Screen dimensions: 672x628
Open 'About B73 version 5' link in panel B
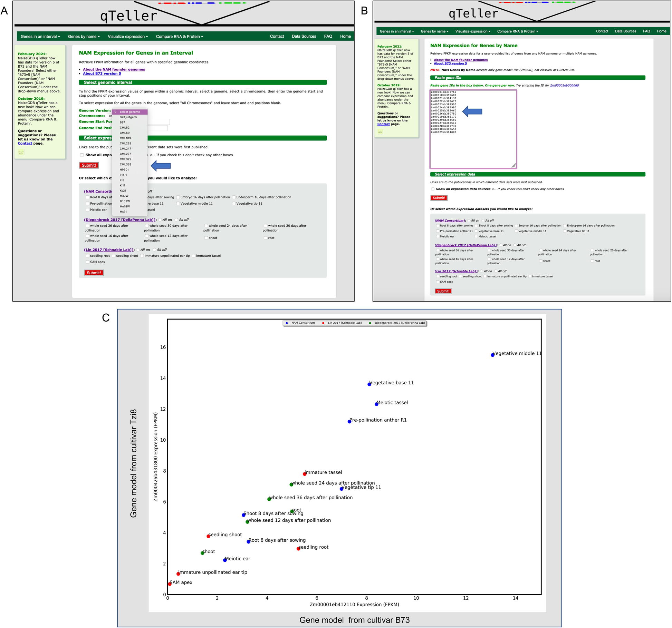(450, 63)
